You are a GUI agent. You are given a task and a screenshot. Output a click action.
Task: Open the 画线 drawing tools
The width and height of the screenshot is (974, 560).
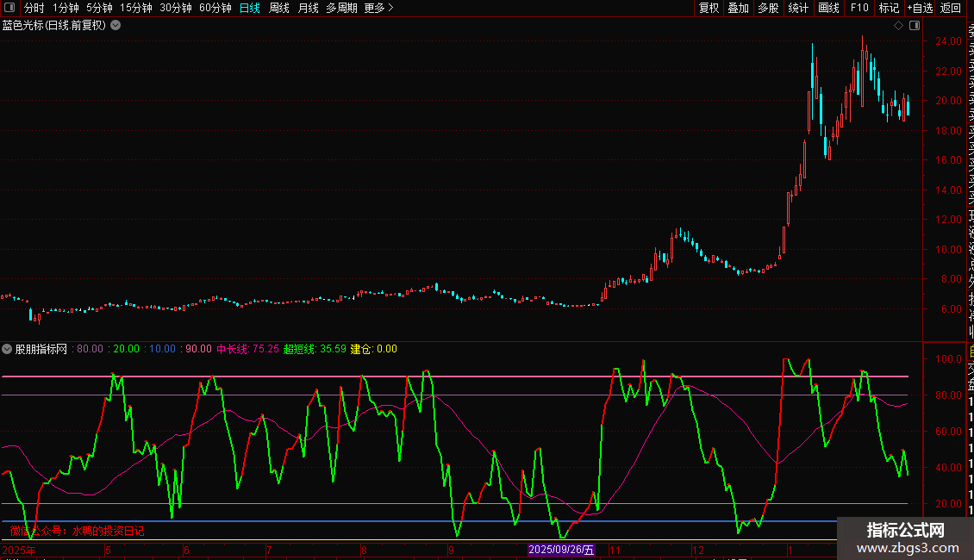pos(828,8)
